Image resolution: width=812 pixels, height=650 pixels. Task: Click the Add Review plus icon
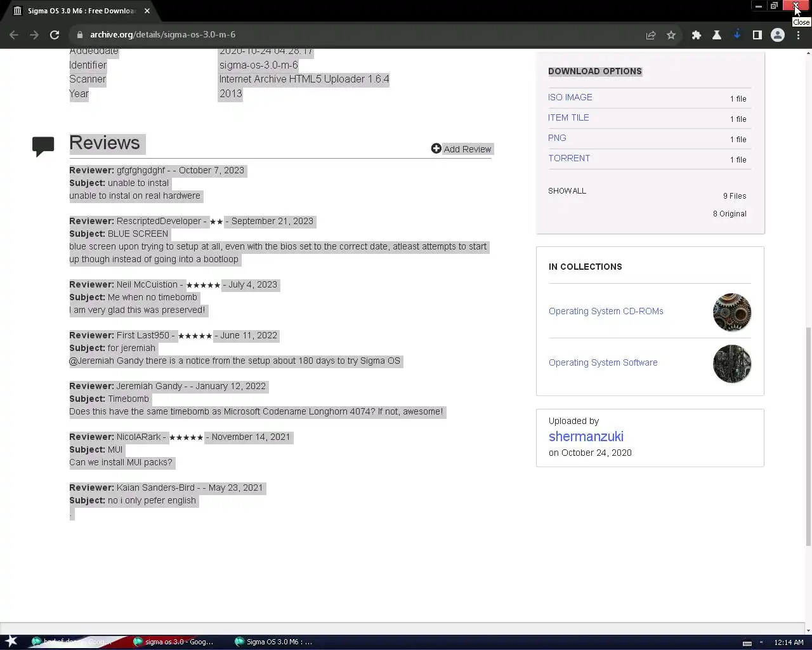(x=436, y=149)
